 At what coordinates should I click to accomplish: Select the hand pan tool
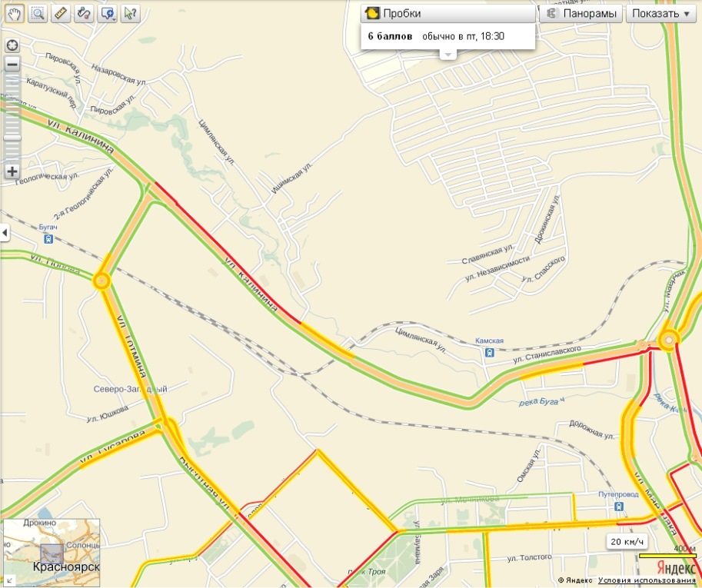[x=15, y=13]
